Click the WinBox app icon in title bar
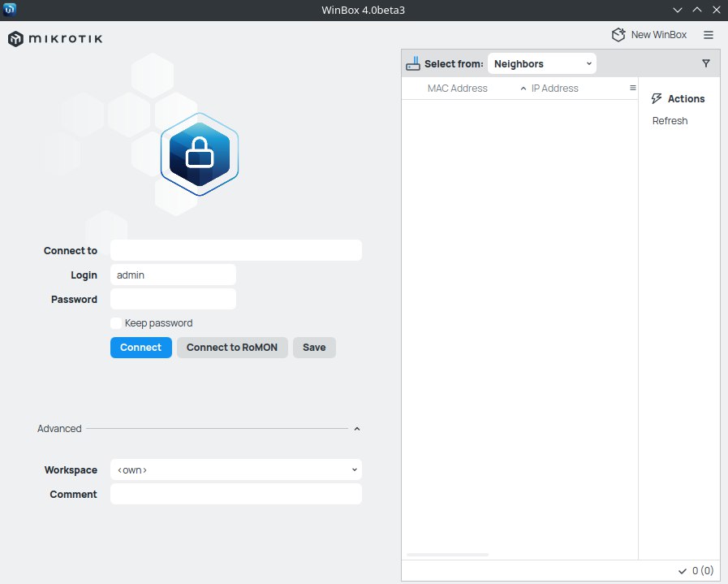The width and height of the screenshot is (728, 584). coord(10,10)
